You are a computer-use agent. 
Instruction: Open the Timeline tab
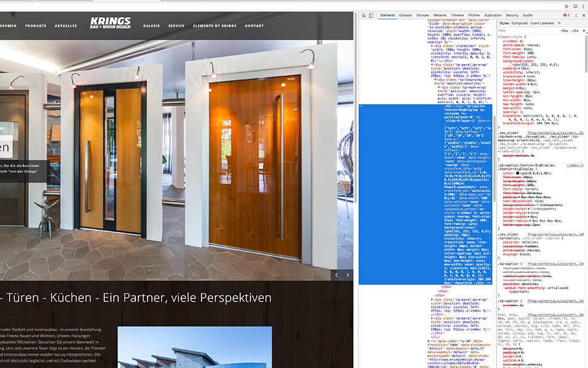tap(457, 15)
